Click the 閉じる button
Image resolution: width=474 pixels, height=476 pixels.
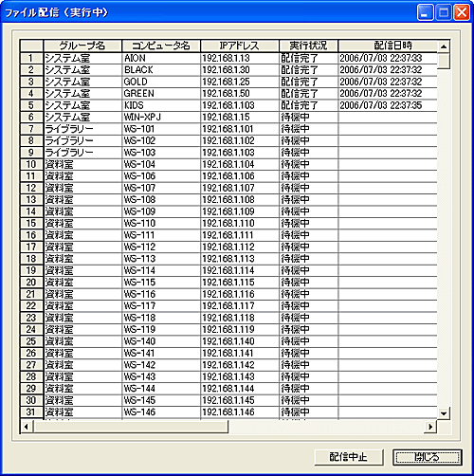[x=428, y=457]
